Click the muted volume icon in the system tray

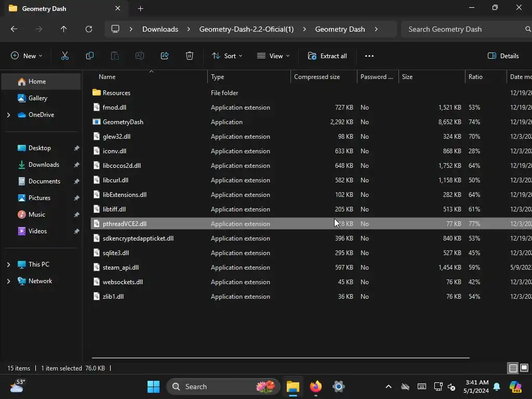point(451,387)
